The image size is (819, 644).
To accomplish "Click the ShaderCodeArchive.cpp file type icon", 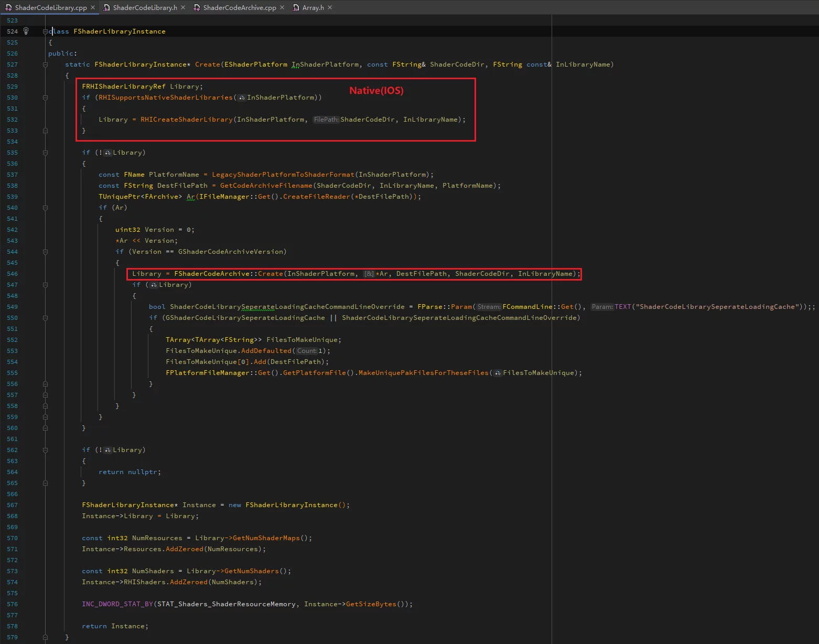I will tap(197, 8).
